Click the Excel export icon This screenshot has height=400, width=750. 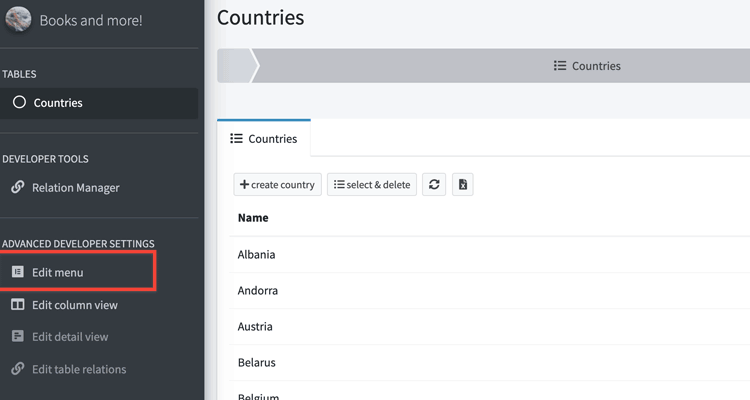pyautogui.click(x=462, y=185)
